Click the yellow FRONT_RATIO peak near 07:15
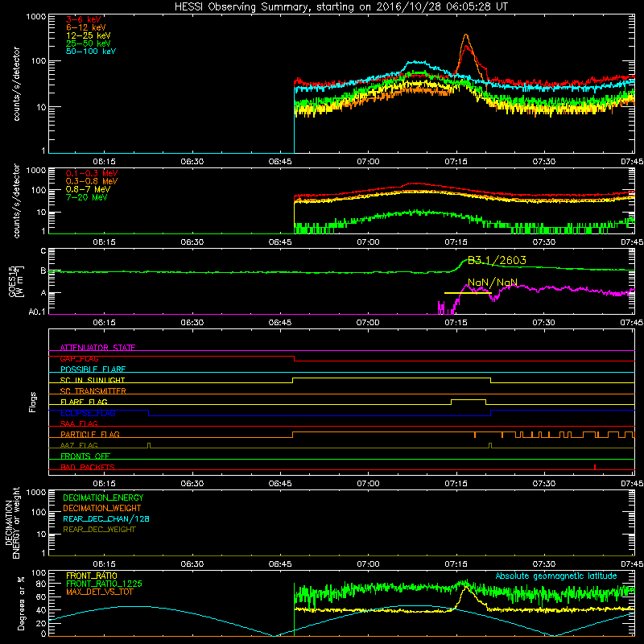644x644 pixels. tap(466, 588)
